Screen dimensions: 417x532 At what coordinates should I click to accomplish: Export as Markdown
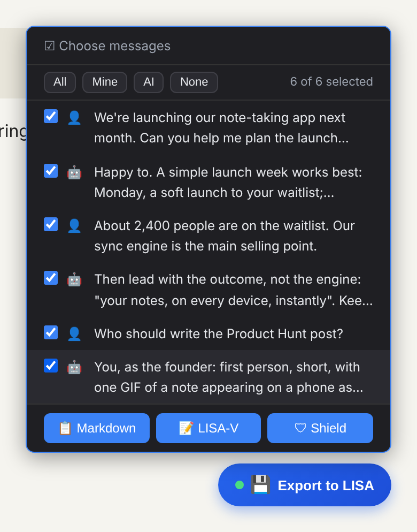coord(97,428)
